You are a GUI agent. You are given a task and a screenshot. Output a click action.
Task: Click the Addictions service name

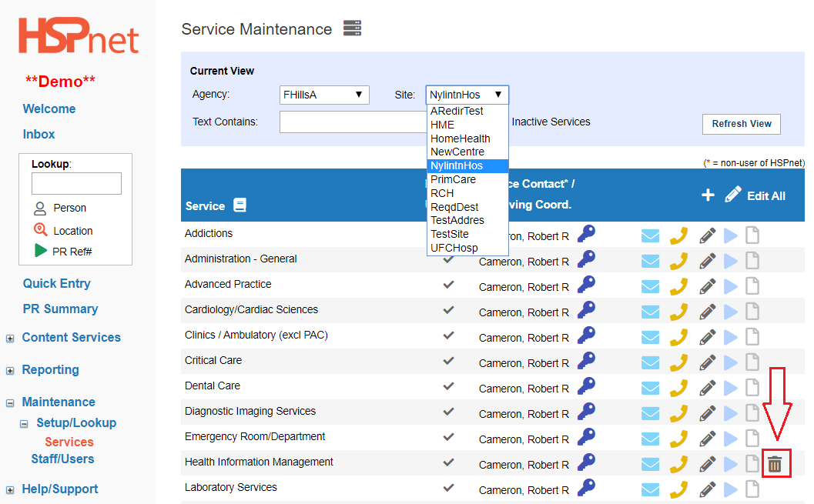tap(209, 233)
